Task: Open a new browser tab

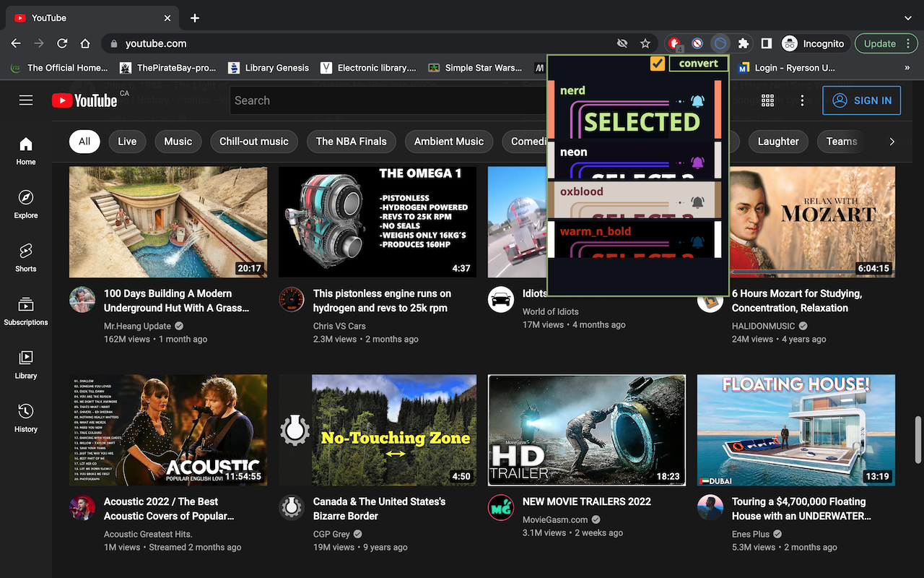Action: coord(195,18)
